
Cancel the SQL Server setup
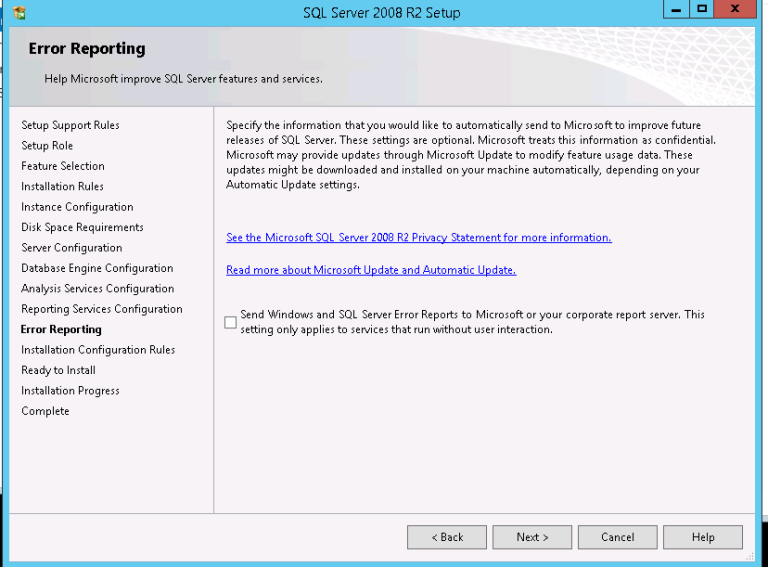tap(618, 537)
